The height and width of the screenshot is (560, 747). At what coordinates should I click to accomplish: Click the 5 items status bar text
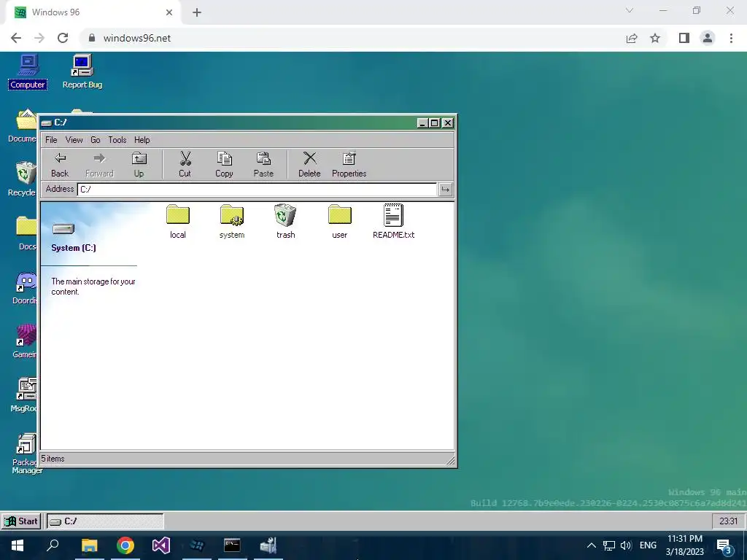[x=53, y=459]
